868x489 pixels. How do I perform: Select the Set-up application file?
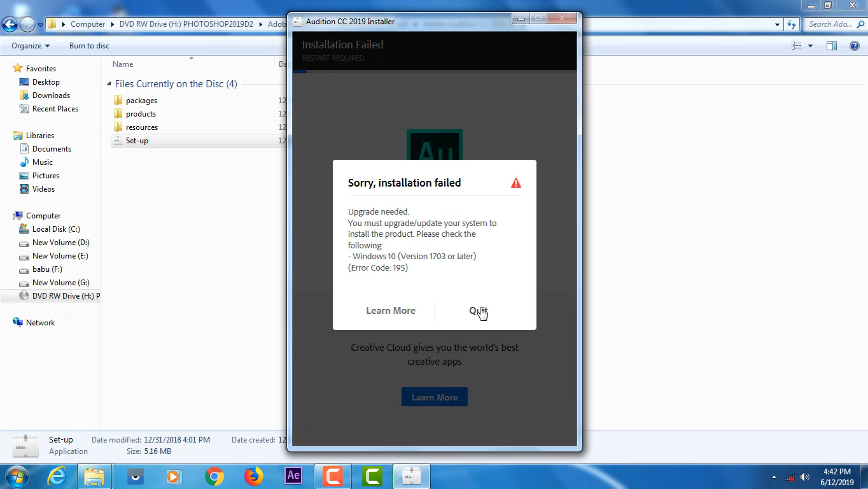pyautogui.click(x=137, y=141)
